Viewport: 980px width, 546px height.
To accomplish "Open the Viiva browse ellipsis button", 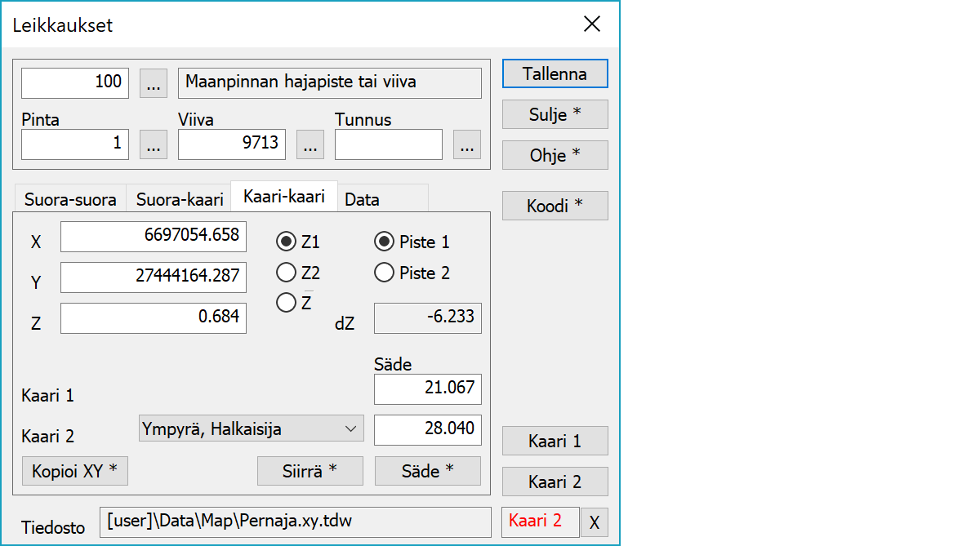I will [310, 144].
